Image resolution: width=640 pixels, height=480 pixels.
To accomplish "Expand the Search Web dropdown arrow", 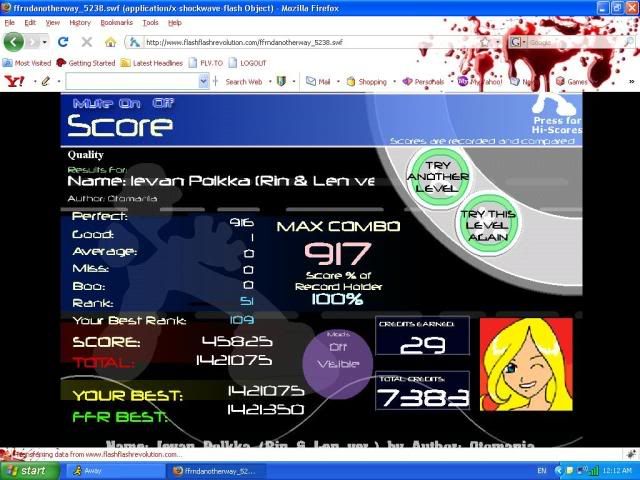I will pos(269,81).
